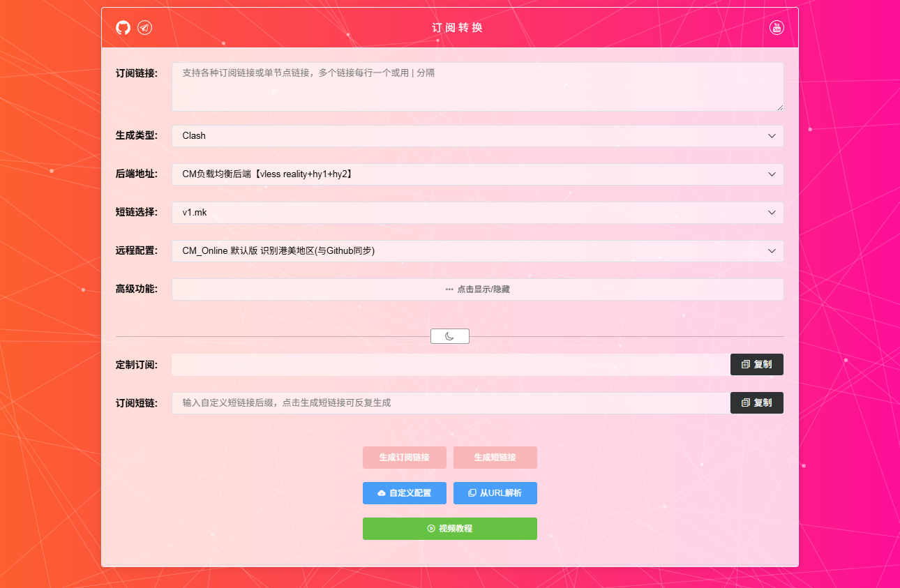Select the 订阅转换 header title

[x=456, y=27]
